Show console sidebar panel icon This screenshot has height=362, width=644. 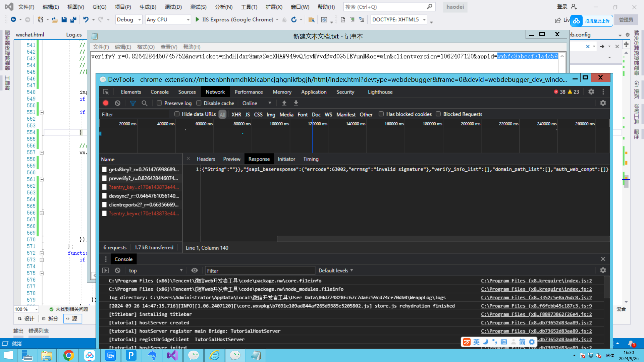[x=106, y=270]
